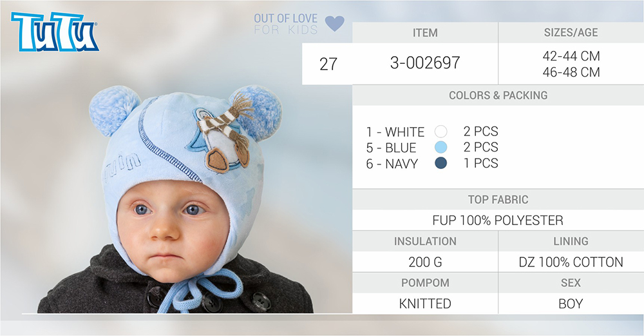Click the FUP 100% POLYESTER text
Image resolution: width=644 pixels, height=336 pixels.
click(x=498, y=221)
